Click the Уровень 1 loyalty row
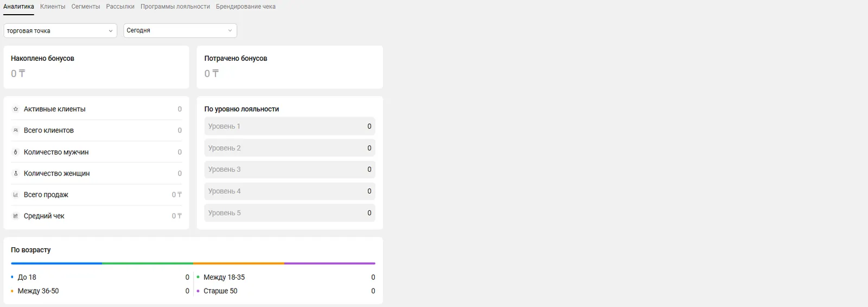This screenshot has height=307, width=868. tap(290, 126)
